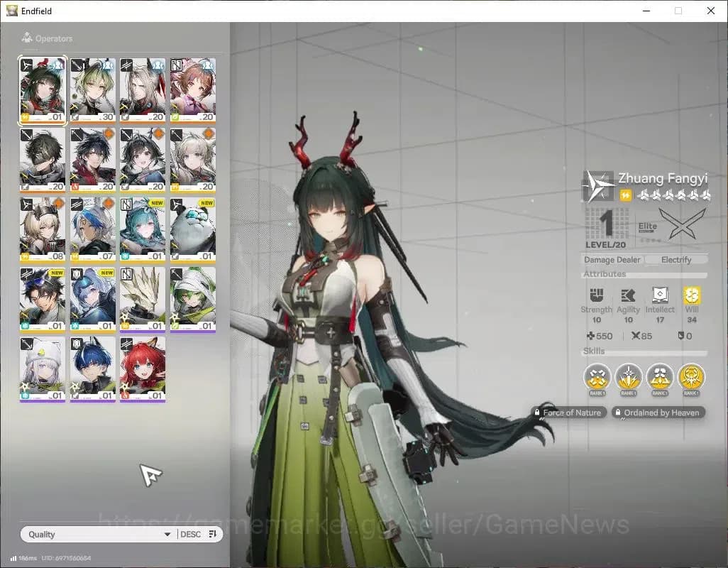The width and height of the screenshot is (728, 568).
Task: Open the fourth skill icon in Skills row
Action: 691,376
